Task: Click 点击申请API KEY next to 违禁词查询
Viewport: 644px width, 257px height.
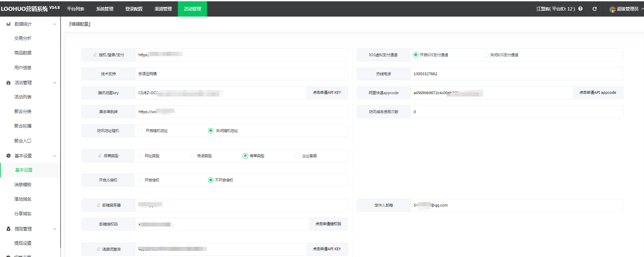Action: [x=327, y=249]
